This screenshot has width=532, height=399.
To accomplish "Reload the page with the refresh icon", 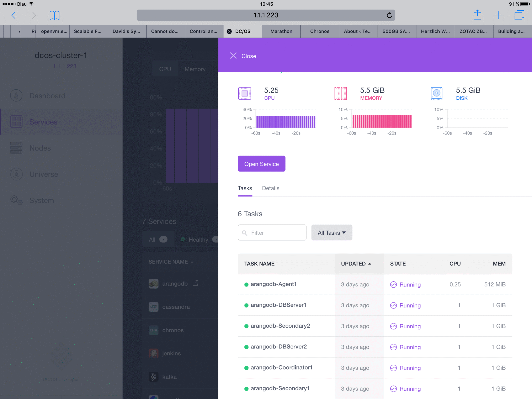I will coord(389,15).
